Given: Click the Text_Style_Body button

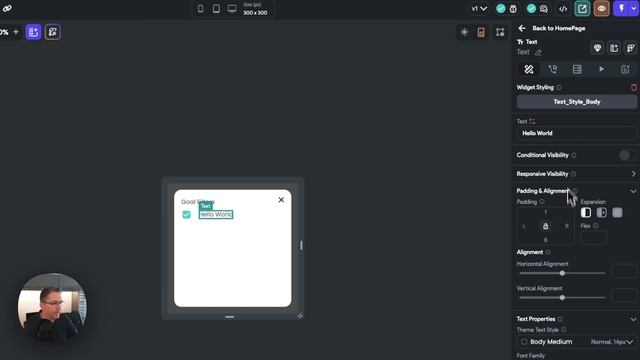Looking at the screenshot, I should (x=576, y=102).
